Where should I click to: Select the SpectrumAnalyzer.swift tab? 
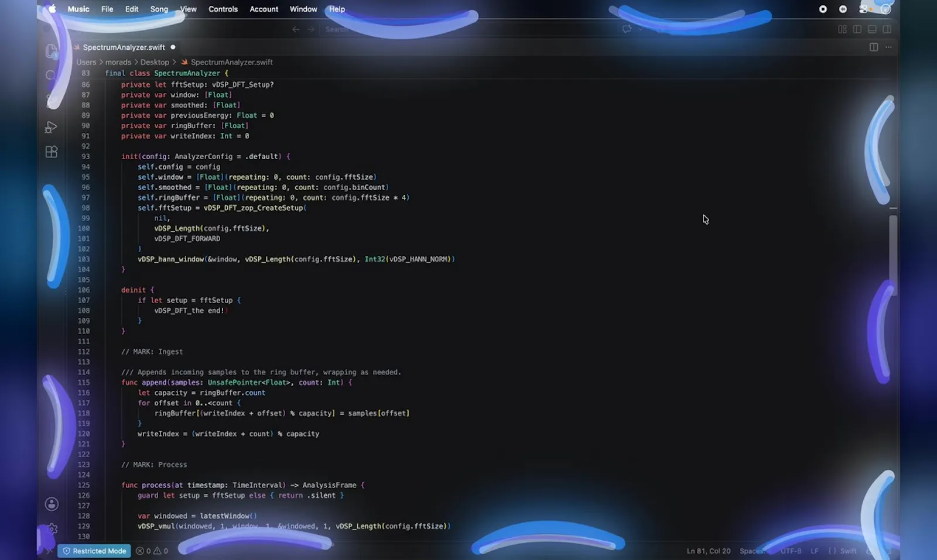click(124, 47)
